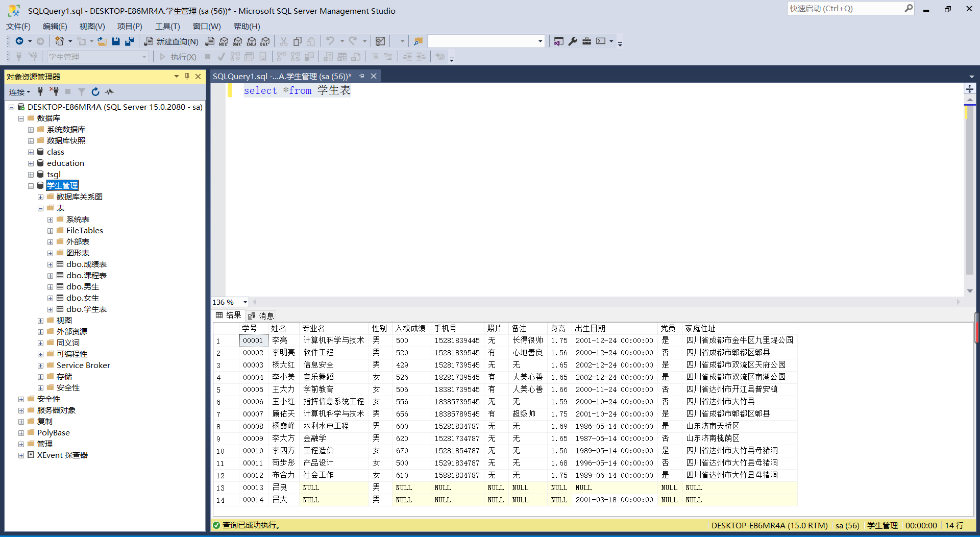980x537 pixels.
Task: Click the query editor horizontal scrollbar
Action: [x=606, y=302]
